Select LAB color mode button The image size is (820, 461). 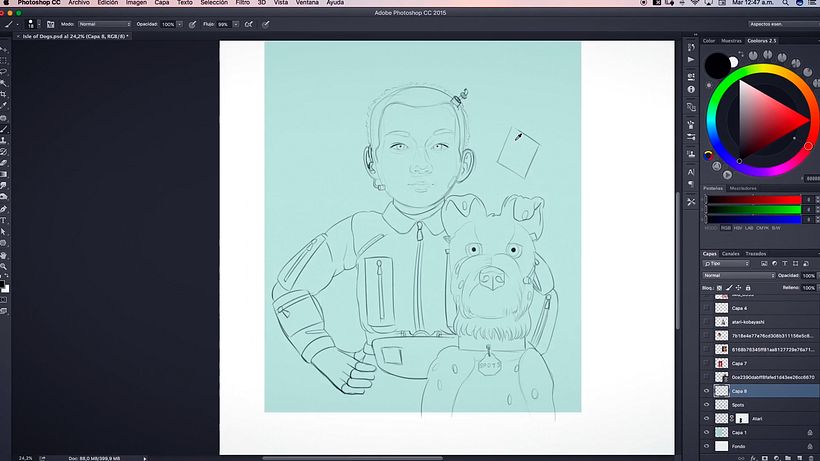[x=749, y=228]
